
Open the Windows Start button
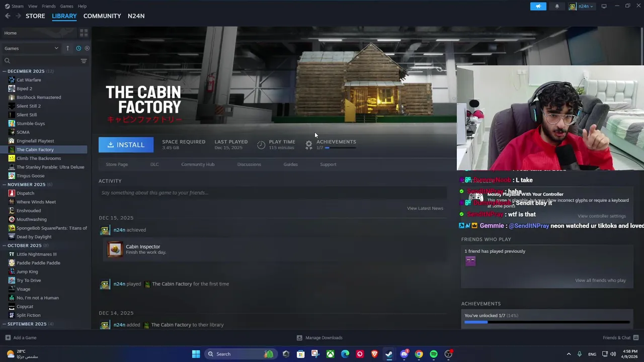pos(196,354)
